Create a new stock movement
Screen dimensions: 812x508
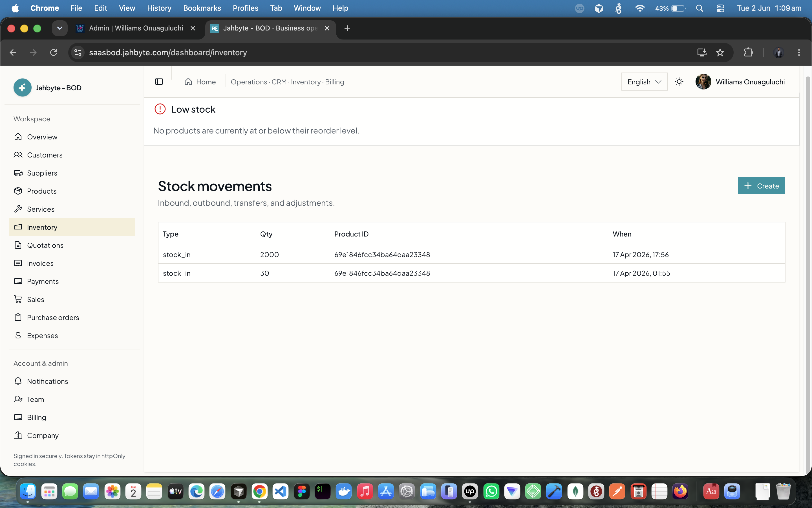click(761, 186)
